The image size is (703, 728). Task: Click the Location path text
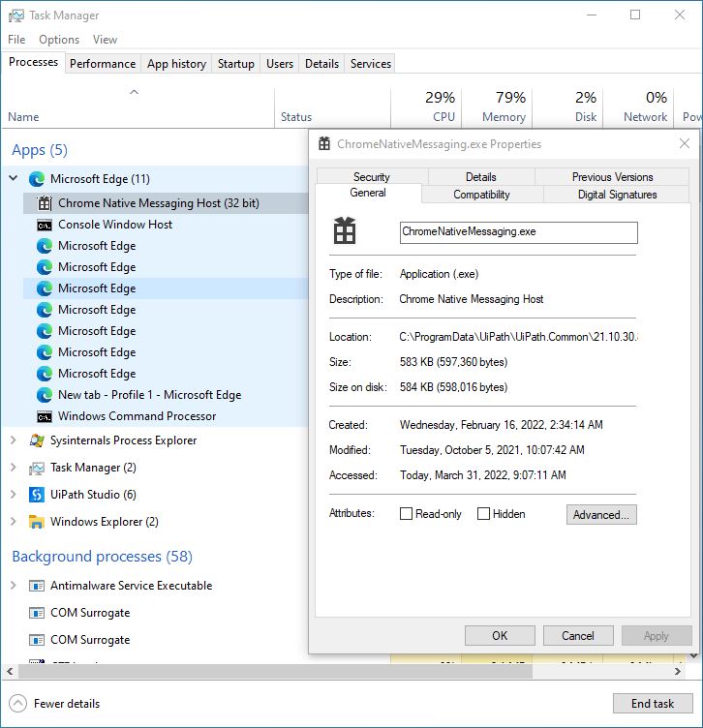coord(518,337)
